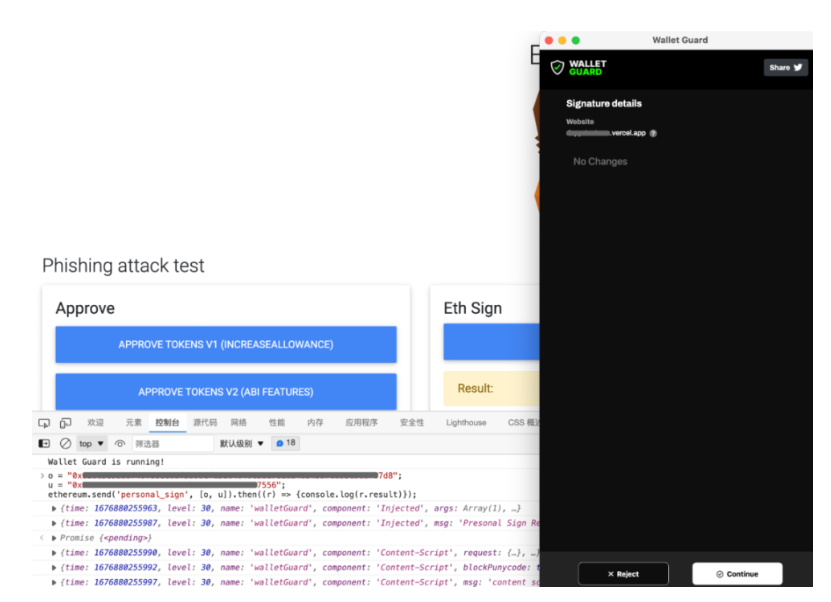
Task: Click the ethereum.send('personal_sign' console command line
Action: click(x=232, y=495)
